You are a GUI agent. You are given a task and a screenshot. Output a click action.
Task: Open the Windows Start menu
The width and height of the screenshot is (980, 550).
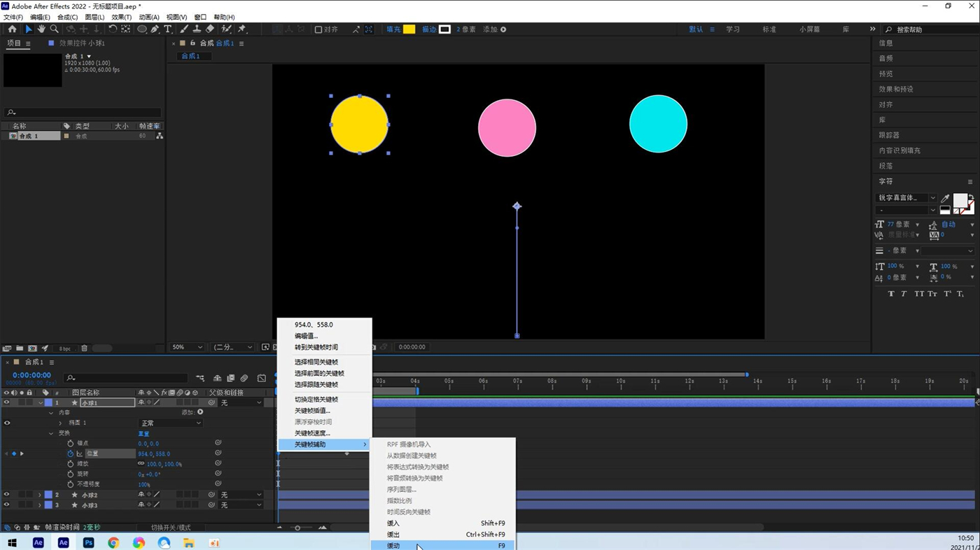12,543
